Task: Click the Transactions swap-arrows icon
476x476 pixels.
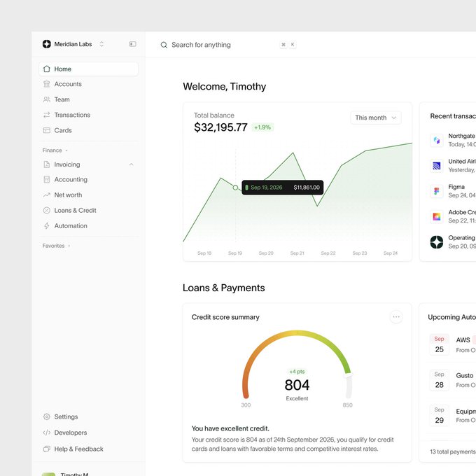Action: click(x=46, y=115)
